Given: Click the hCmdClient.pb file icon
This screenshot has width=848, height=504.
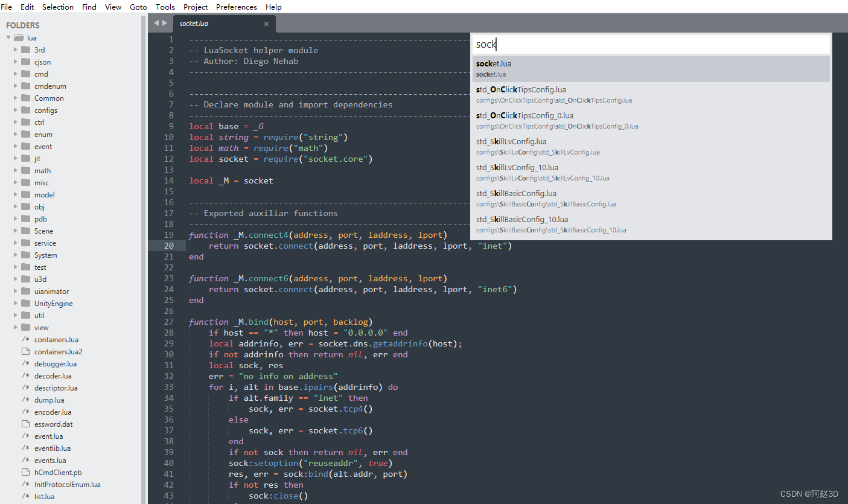Looking at the screenshot, I should tap(25, 472).
